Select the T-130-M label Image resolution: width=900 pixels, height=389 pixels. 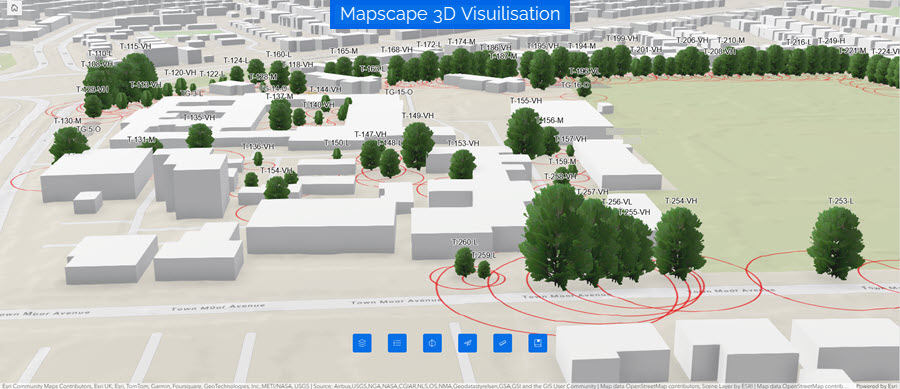68,121
